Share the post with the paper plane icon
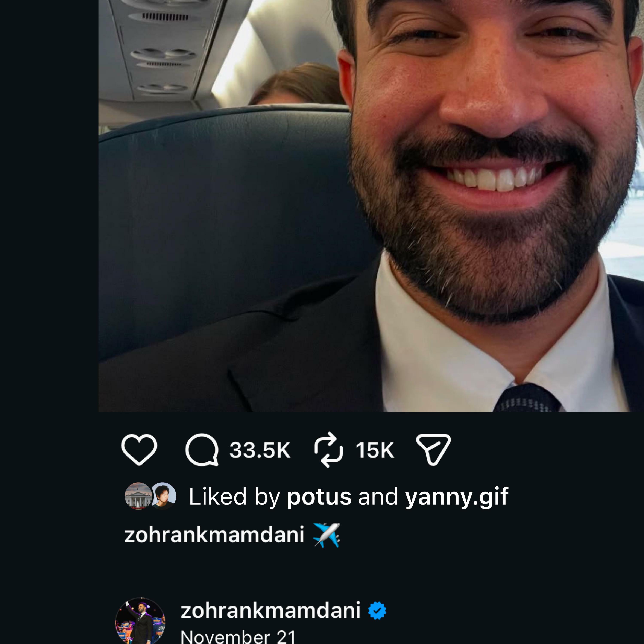The width and height of the screenshot is (644, 644). pyautogui.click(x=433, y=449)
